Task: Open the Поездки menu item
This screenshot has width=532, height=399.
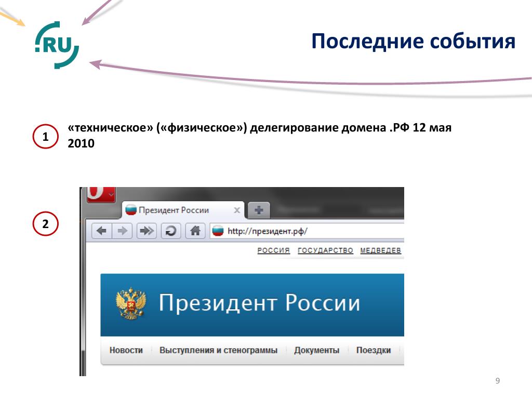Action: coord(374,350)
